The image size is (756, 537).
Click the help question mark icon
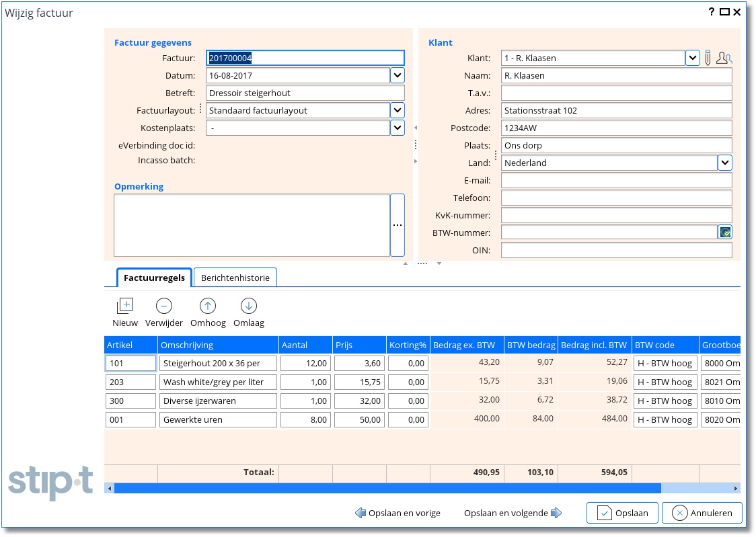click(712, 12)
